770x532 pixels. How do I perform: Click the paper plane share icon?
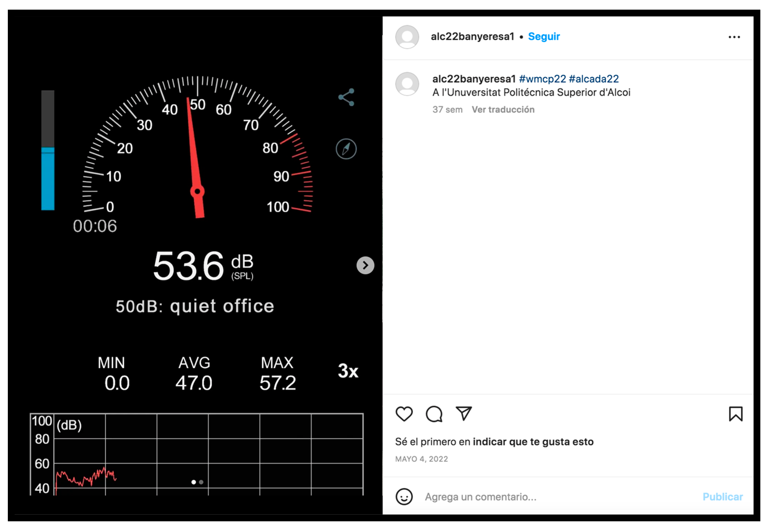pos(464,414)
